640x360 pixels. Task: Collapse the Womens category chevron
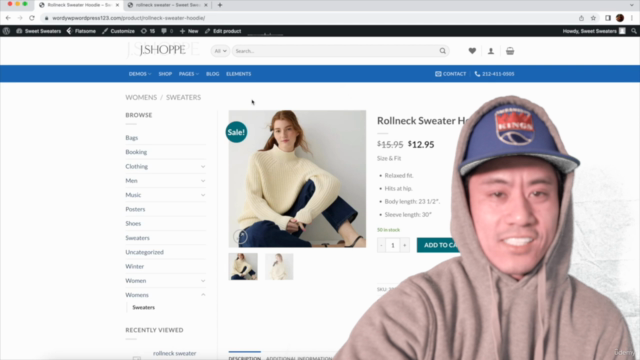pos(203,295)
